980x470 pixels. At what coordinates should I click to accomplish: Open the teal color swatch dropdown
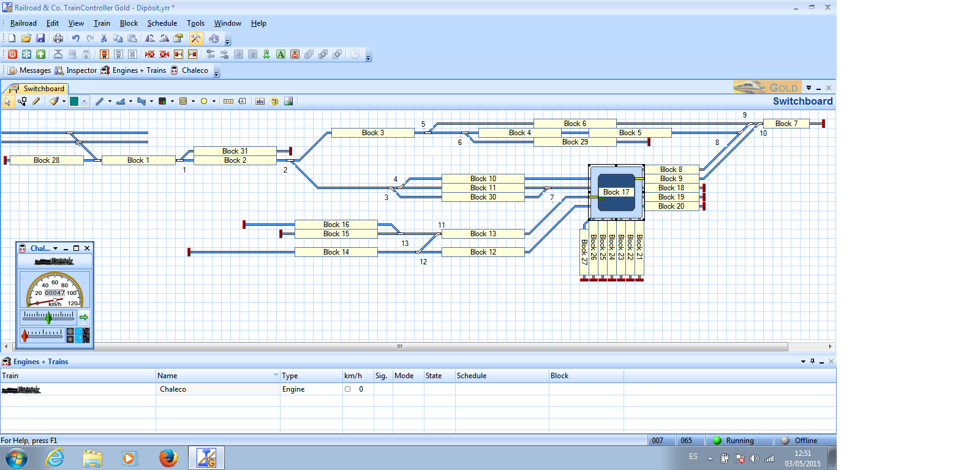[85, 102]
